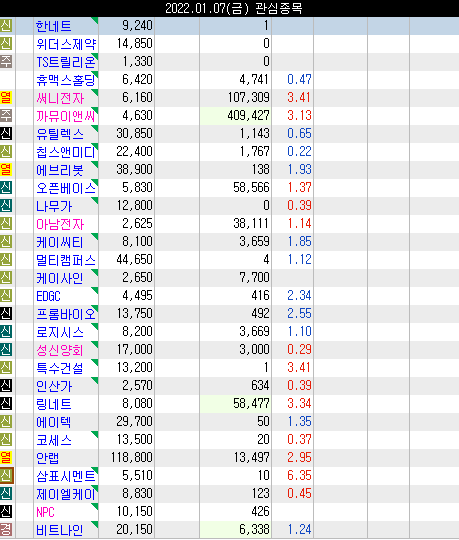The height and width of the screenshot is (540, 459).
Task: Click the teal 신 badge beside 오픈베이스
Action: click(6, 188)
